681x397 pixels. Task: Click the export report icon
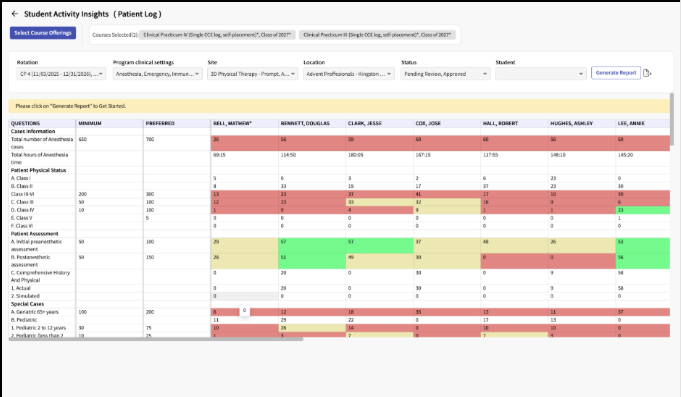647,73
